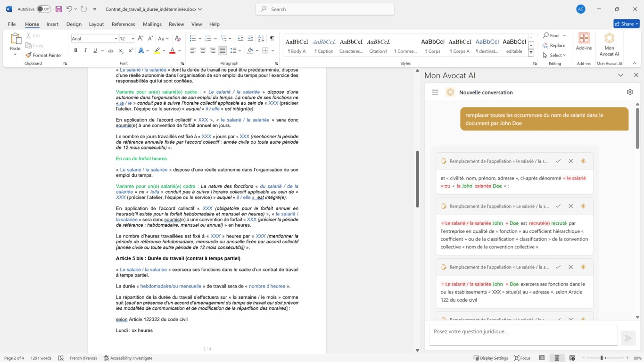Open the Mon Avocat AI settings gear
This screenshot has width=644, height=362.
tap(630, 92)
